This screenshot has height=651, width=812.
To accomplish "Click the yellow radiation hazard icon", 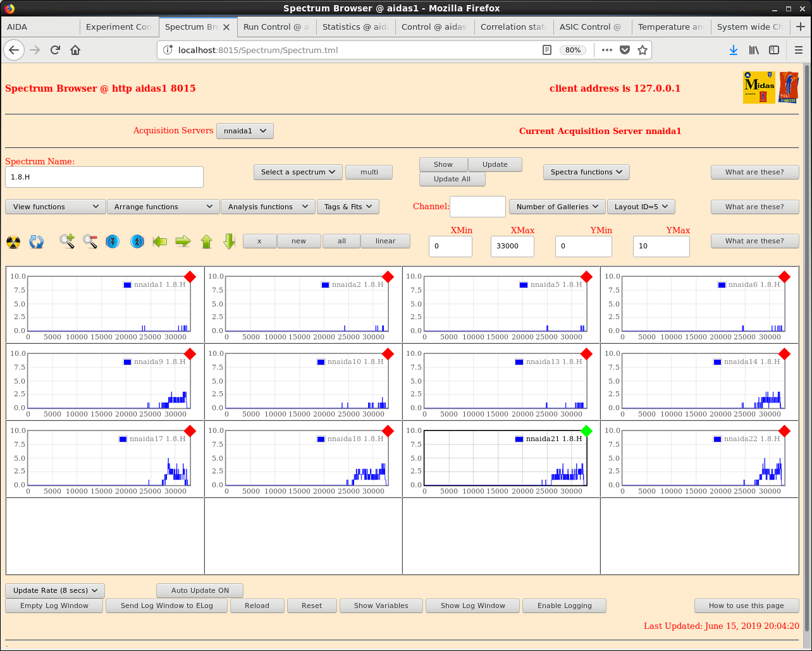I will 13,241.
